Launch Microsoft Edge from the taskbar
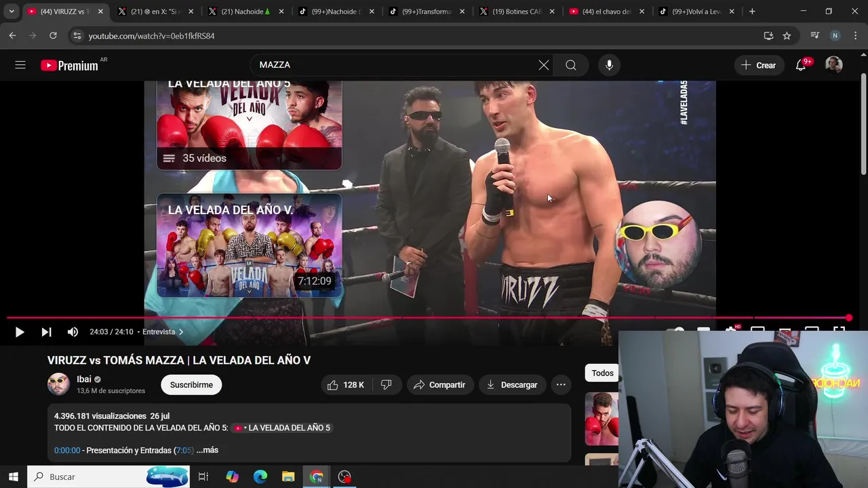Screen dimensions: 868x488 [260, 476]
